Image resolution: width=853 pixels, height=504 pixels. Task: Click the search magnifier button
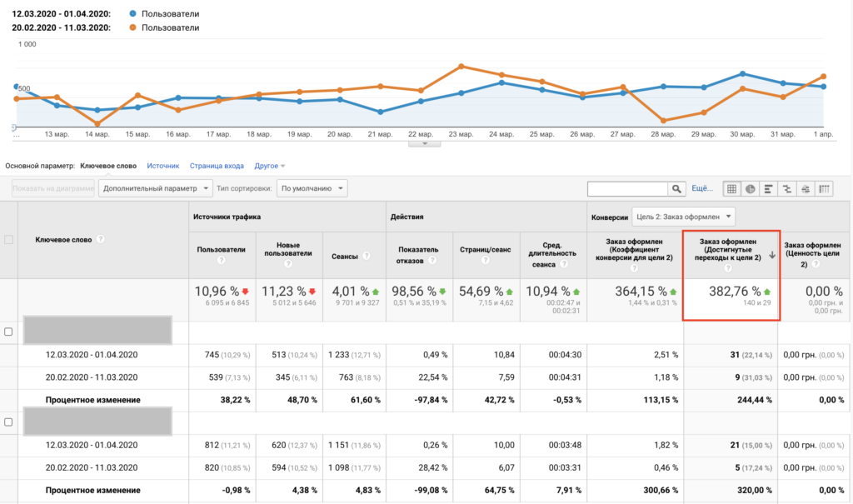(676, 189)
